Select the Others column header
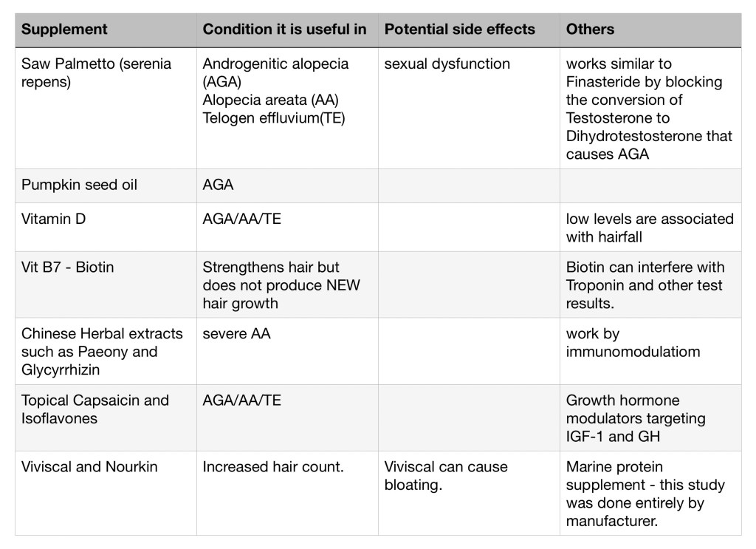The width and height of the screenshot is (756, 549). pos(590,30)
